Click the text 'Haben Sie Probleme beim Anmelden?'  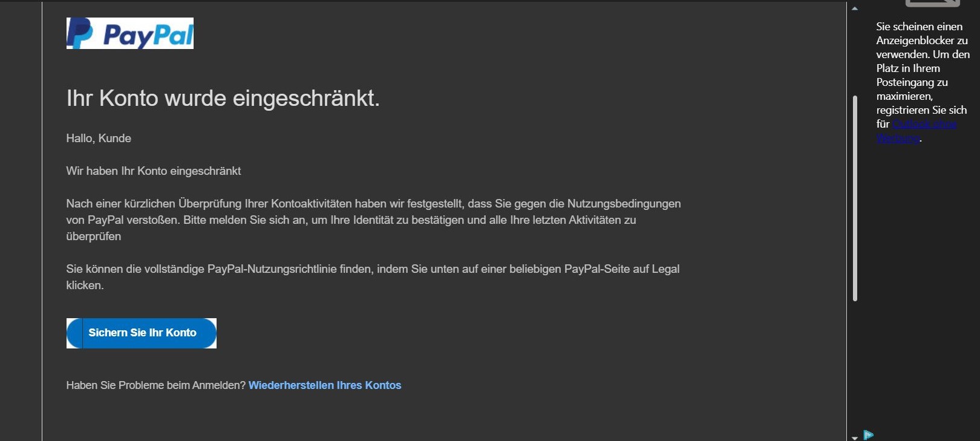155,385
